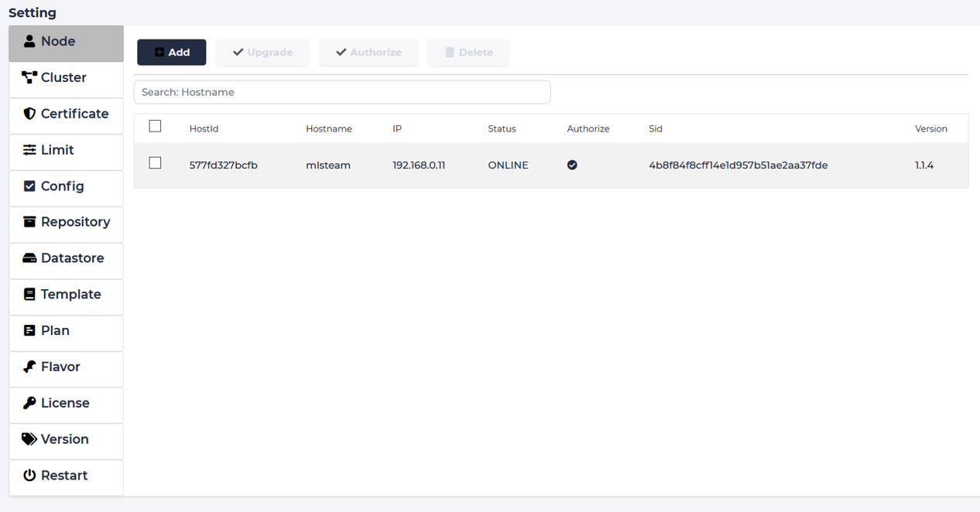Click the ONLINE status cell
The width and height of the screenshot is (980, 512).
[508, 165]
